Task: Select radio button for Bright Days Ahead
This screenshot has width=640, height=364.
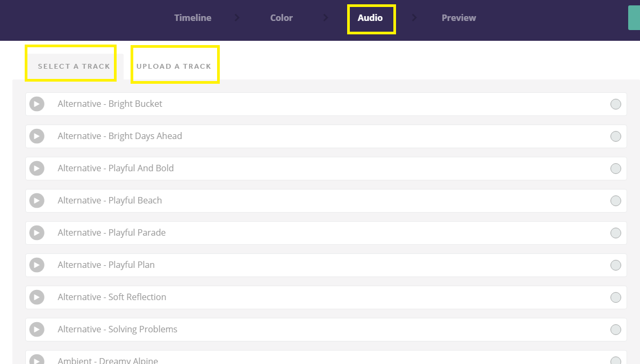Action: [x=615, y=136]
